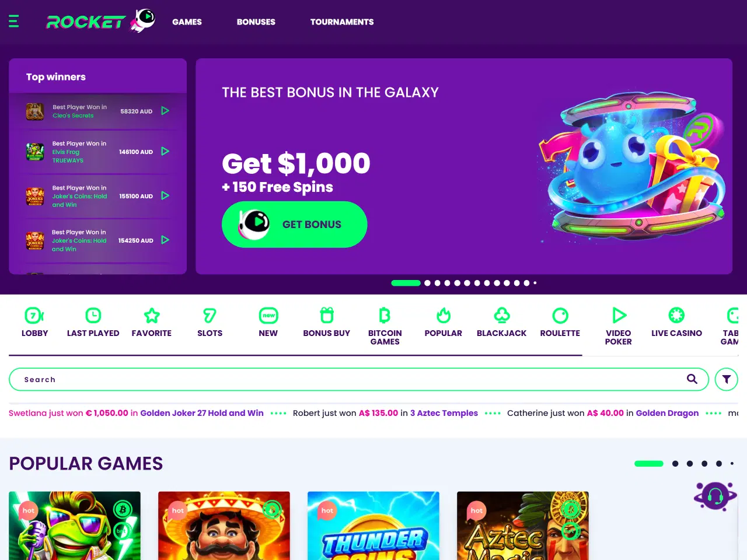Open the Aztec Magic game thumbnail
This screenshot has height=560, width=747.
523,526
